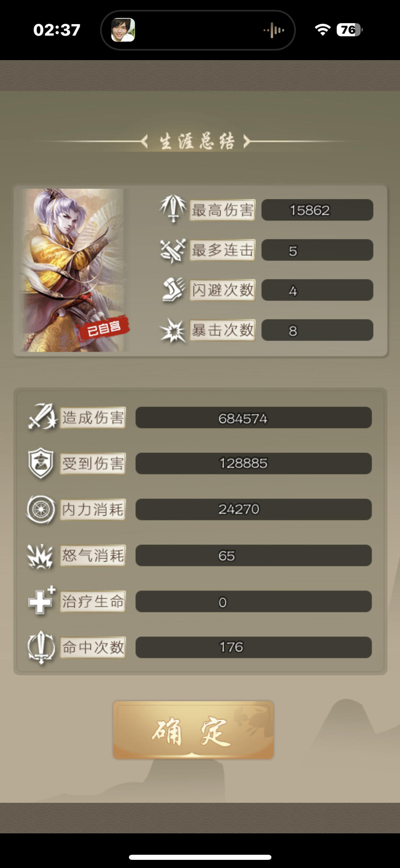The width and height of the screenshot is (400, 868).
Task: Tap the 生涯总结 title header
Action: pyautogui.click(x=197, y=141)
